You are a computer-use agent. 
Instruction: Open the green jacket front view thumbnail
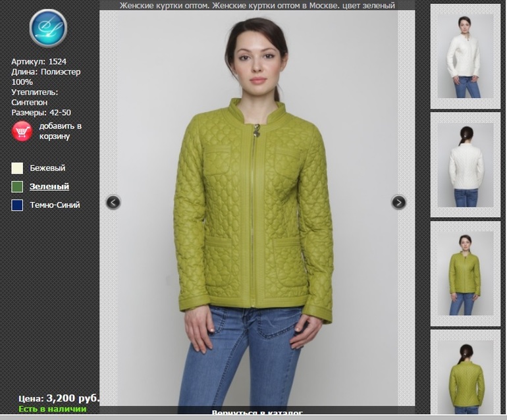[465, 273]
